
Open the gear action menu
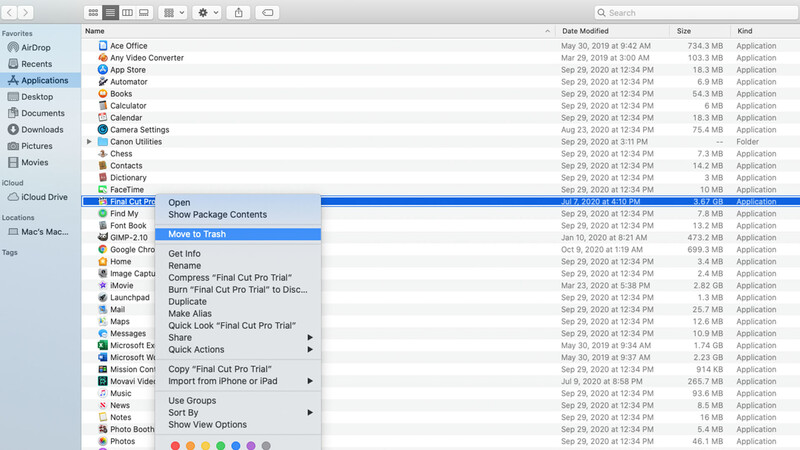tap(207, 12)
